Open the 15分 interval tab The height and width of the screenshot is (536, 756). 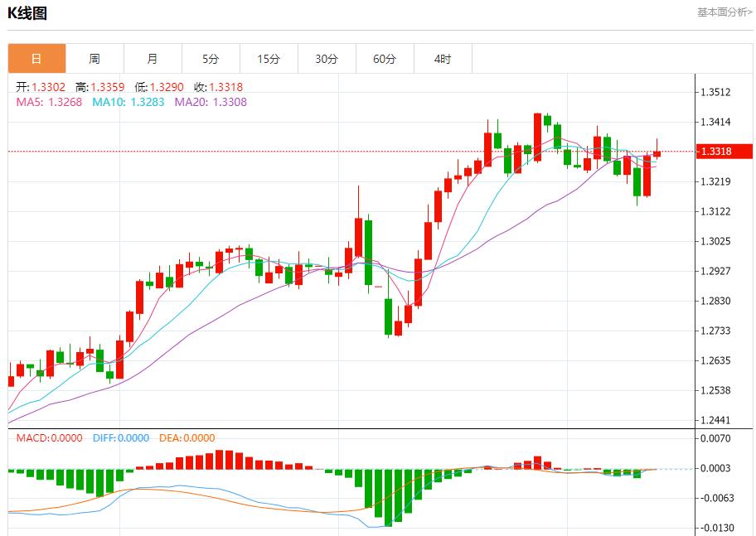click(269, 59)
